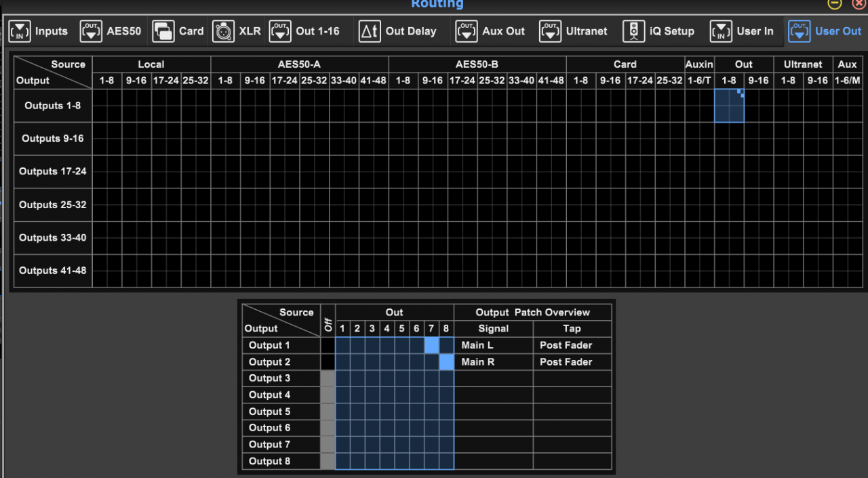
Task: Patch Output 5 to Out 2
Action: pos(357,412)
